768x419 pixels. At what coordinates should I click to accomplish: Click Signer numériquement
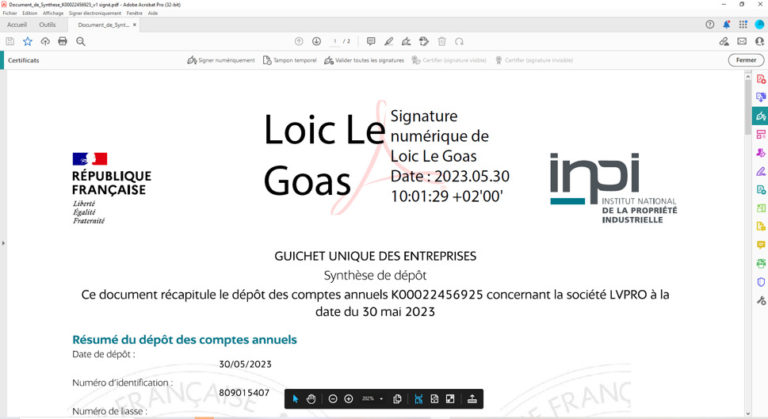point(221,60)
